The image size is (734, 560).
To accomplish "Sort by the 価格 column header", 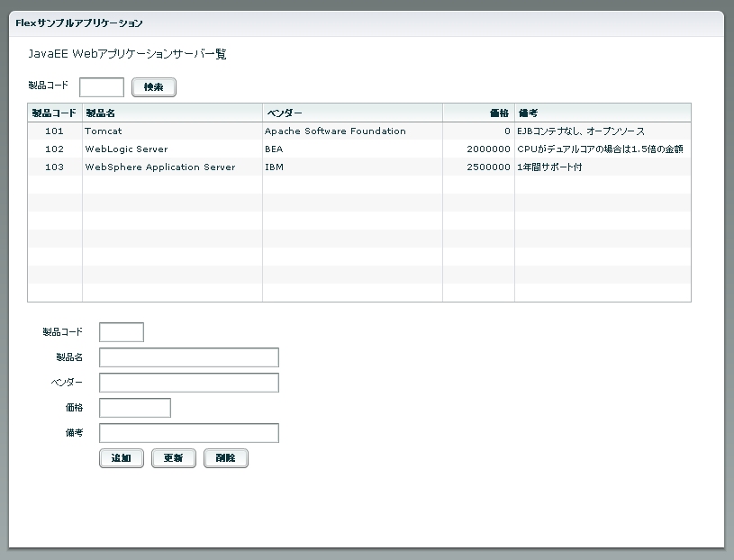I will 478,113.
